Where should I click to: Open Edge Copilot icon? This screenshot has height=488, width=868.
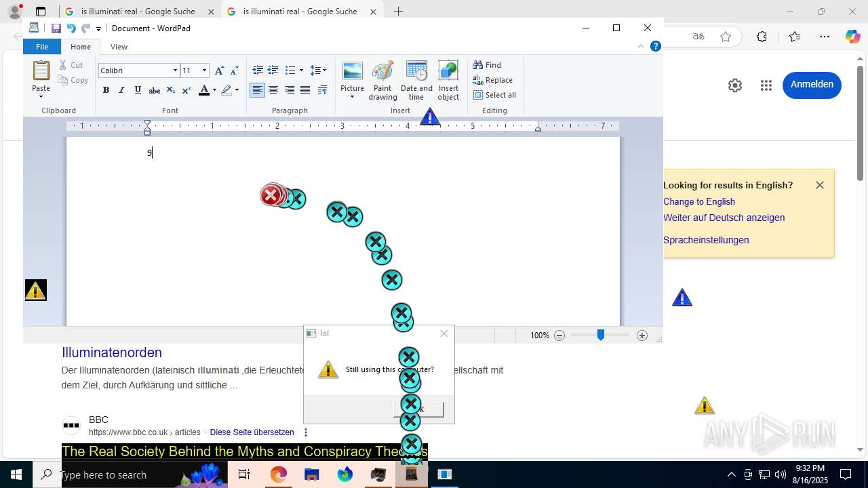point(852,37)
